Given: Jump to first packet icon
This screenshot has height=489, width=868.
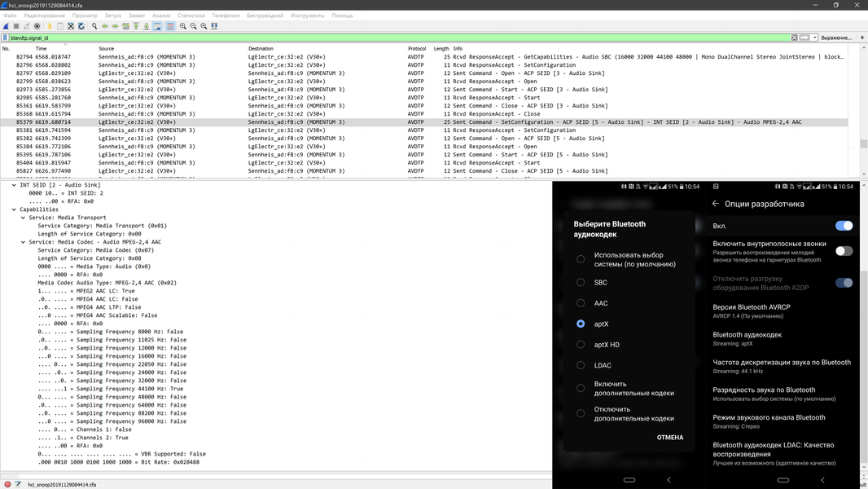Looking at the screenshot, I should point(136,26).
